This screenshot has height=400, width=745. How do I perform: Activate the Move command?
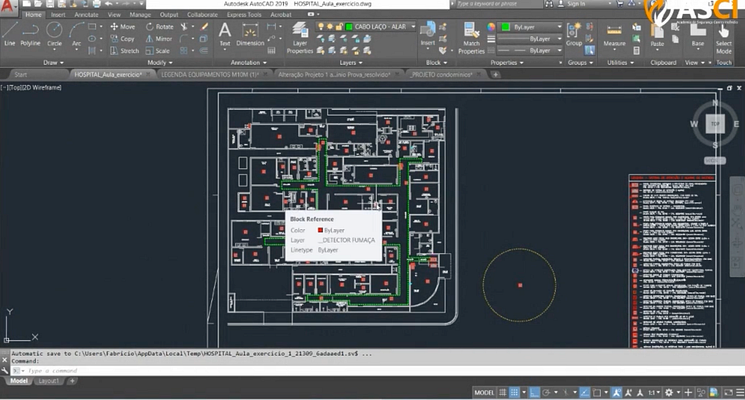tap(123, 27)
